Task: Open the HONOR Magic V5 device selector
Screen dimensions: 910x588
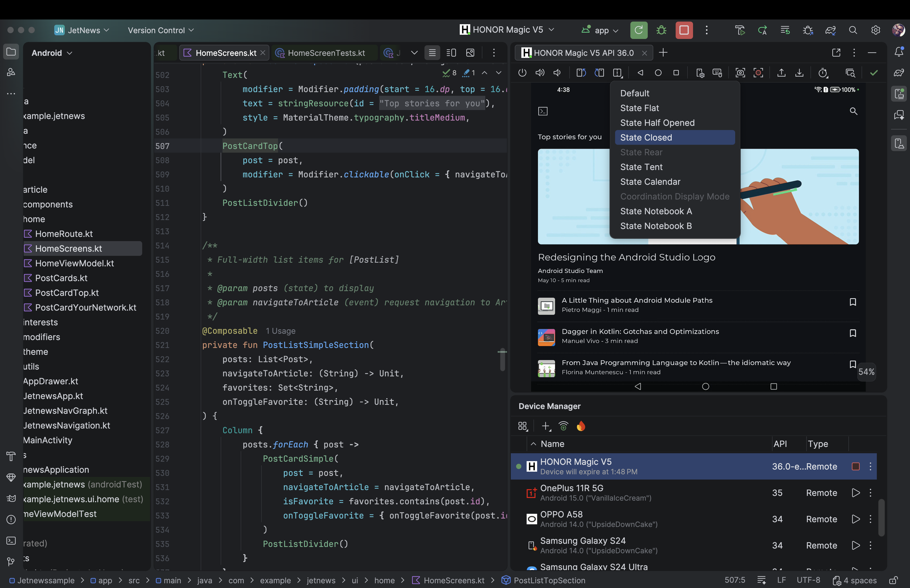Action: (507, 30)
